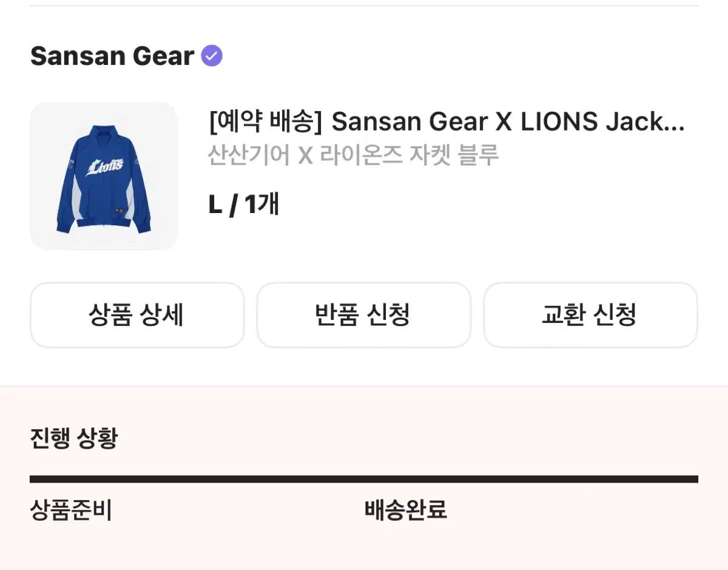Click the 반품 신청 button

(363, 315)
